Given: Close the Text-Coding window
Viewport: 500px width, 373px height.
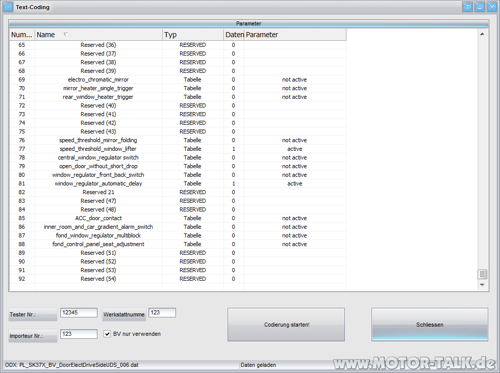Looking at the screenshot, I should pos(492,7).
